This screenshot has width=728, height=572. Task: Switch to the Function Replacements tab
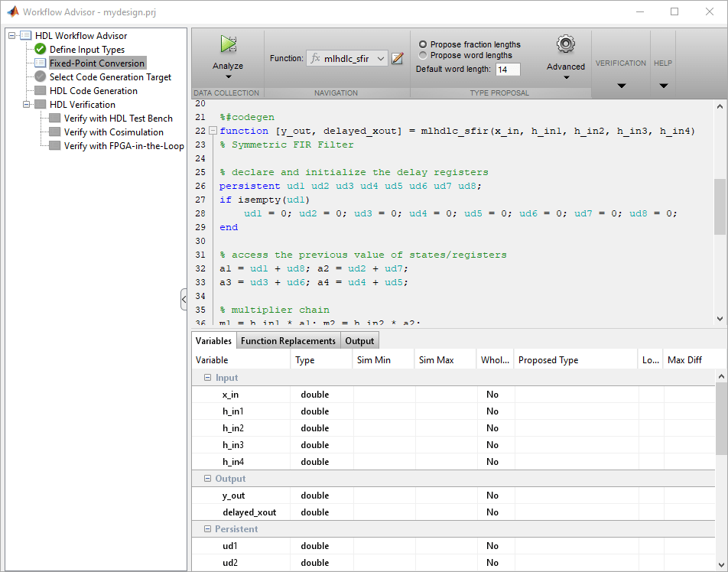287,341
